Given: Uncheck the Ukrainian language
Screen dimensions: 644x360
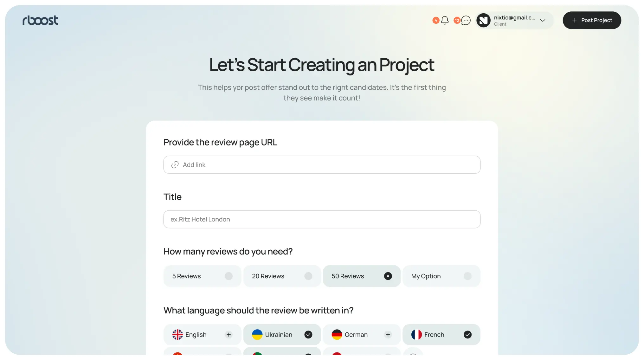Looking at the screenshot, I should tap(308, 335).
